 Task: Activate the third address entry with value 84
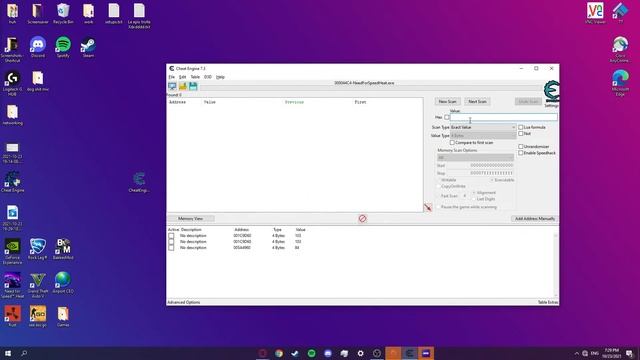pyautogui.click(x=171, y=247)
